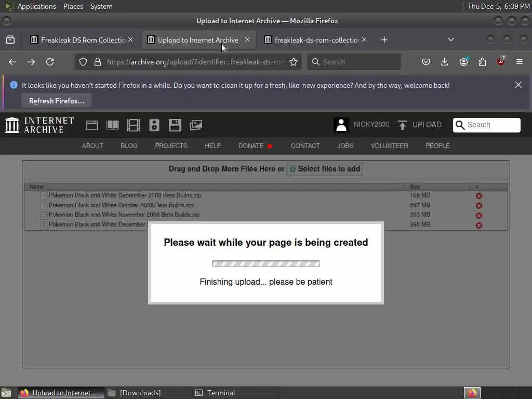Go forward with Firefox forward arrow

[31, 62]
